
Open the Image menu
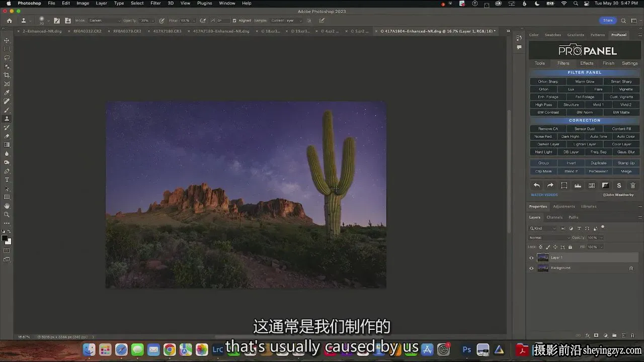(83, 3)
